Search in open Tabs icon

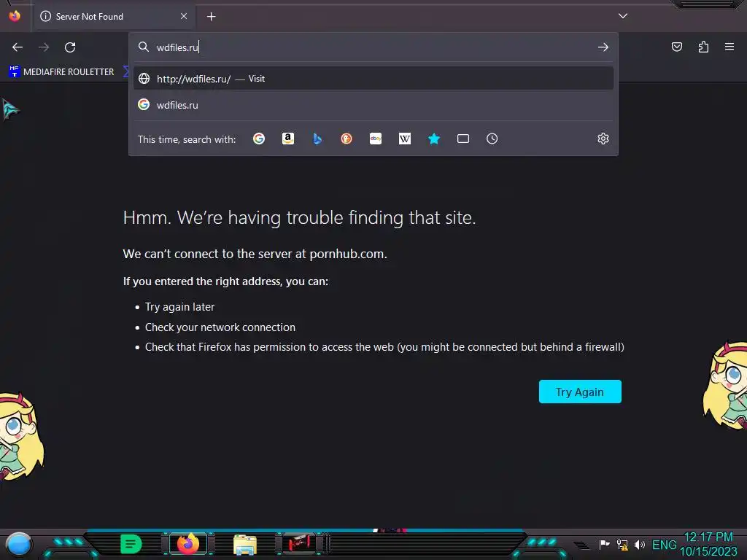(463, 139)
